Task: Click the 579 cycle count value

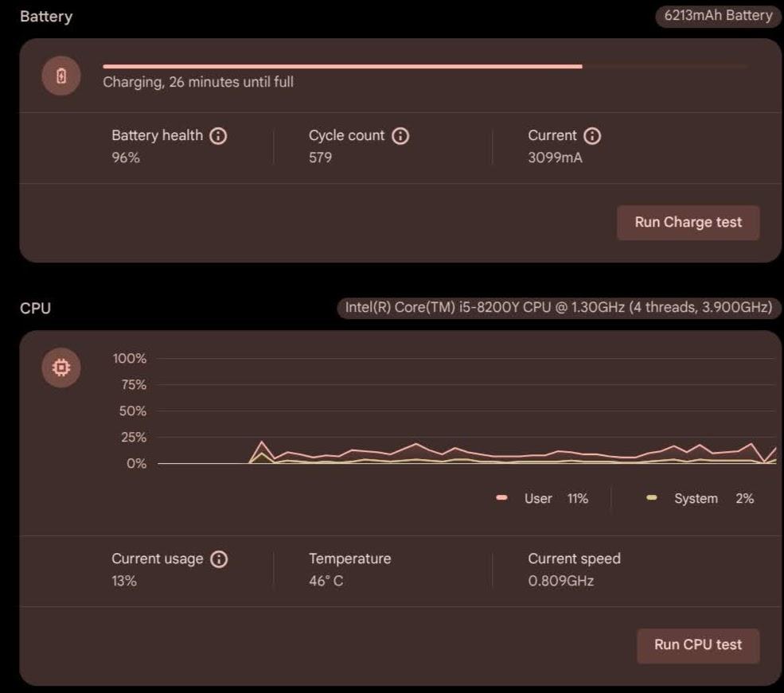Action: [321, 158]
